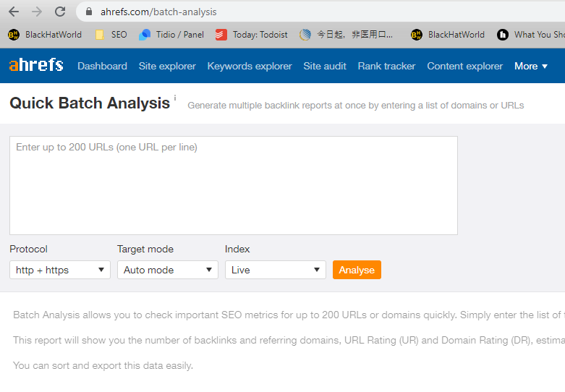Screen dimensions: 565x392
Task: Click the browser forward arrow
Action: (37, 12)
